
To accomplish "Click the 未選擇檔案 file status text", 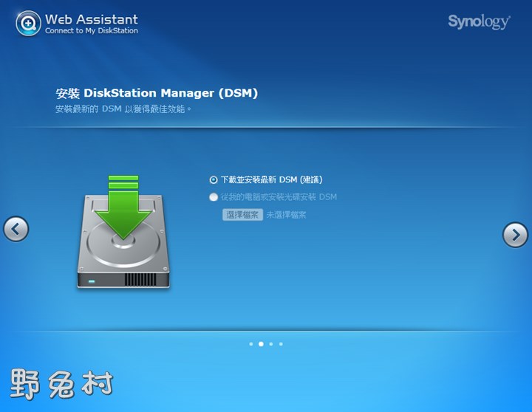I will click(x=286, y=215).
